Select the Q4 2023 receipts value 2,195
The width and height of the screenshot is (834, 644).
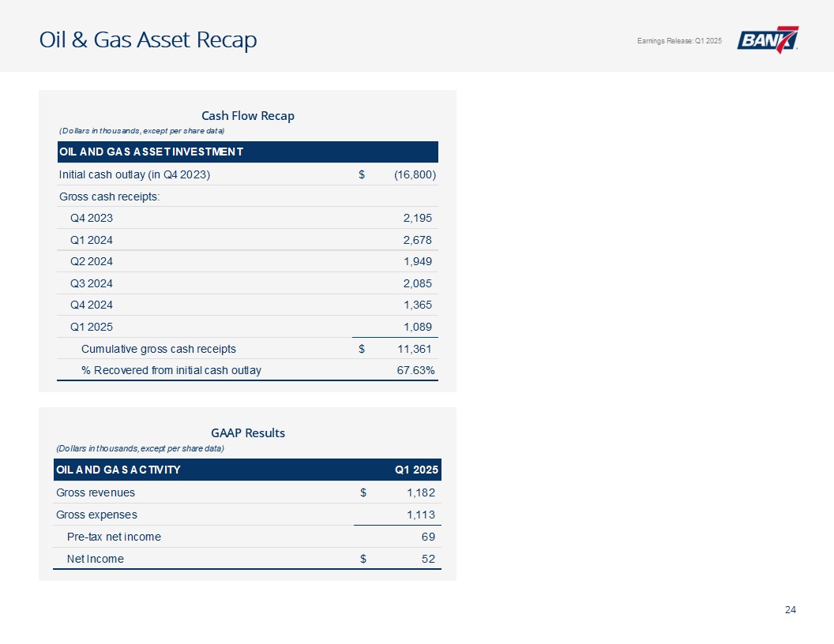(x=417, y=218)
